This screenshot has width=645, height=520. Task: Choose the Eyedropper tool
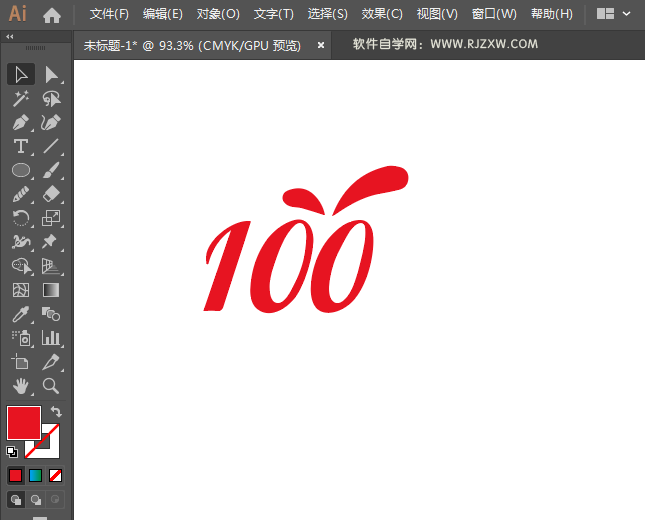click(x=21, y=314)
